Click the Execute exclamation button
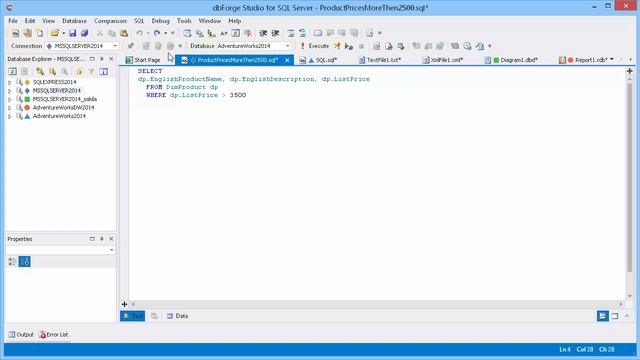Image resolution: width=640 pixels, height=360 pixels. (314, 46)
